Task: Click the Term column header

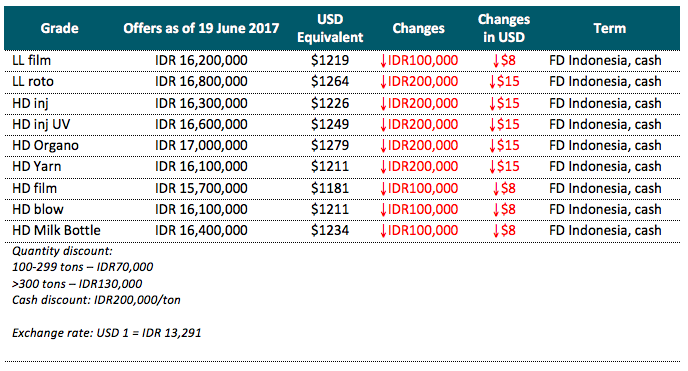Action: 609,29
